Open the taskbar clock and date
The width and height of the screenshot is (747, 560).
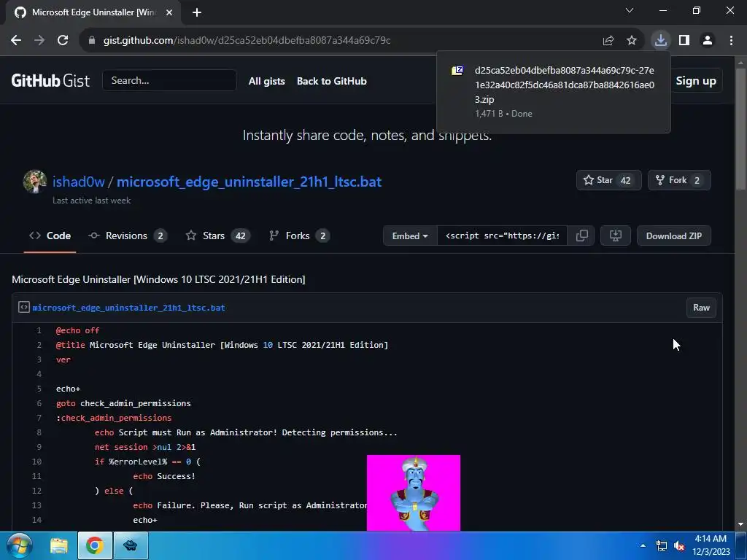711,545
